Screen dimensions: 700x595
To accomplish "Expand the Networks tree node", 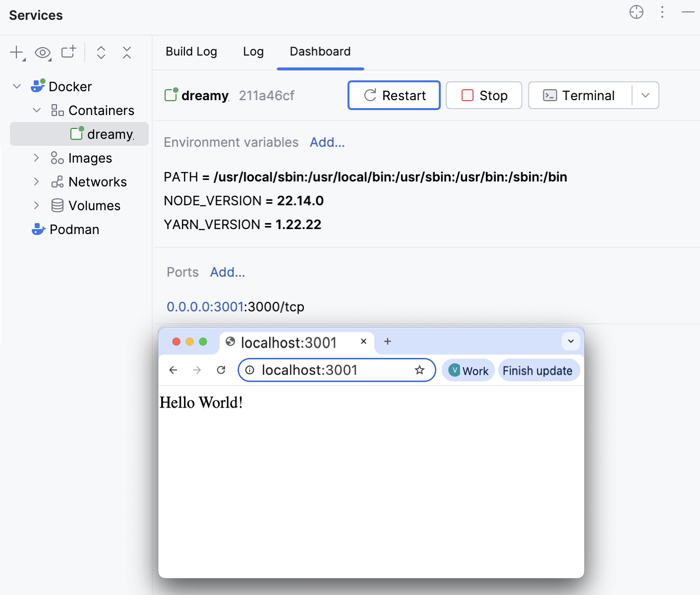I will pyautogui.click(x=36, y=181).
